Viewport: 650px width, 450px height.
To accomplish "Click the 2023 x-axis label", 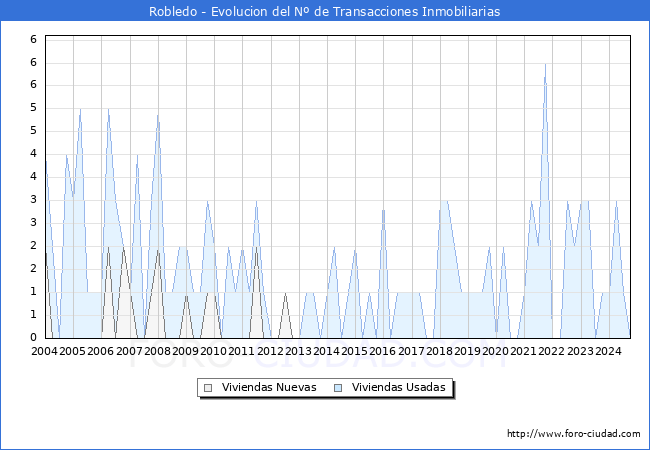I will [x=580, y=351].
